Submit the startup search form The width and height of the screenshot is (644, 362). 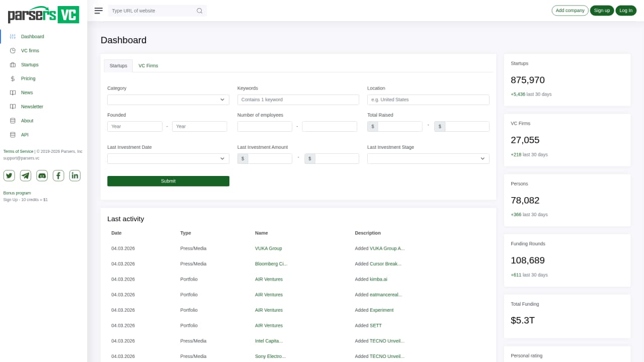[168, 181]
